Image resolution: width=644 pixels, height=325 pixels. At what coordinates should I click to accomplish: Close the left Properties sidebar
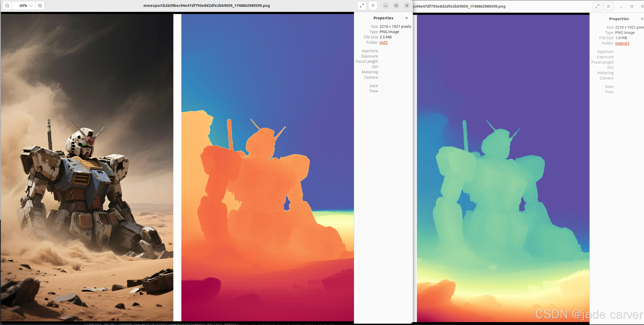pos(407,18)
